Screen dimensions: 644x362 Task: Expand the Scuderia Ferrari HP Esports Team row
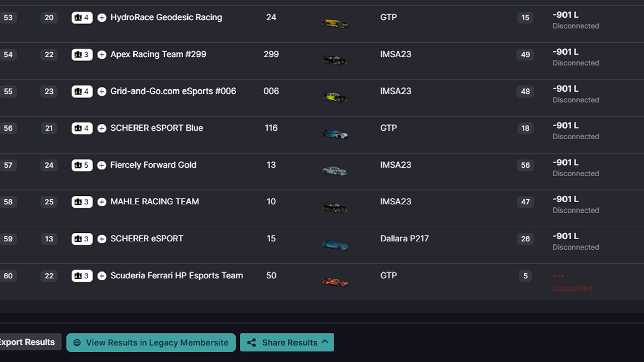click(102, 276)
